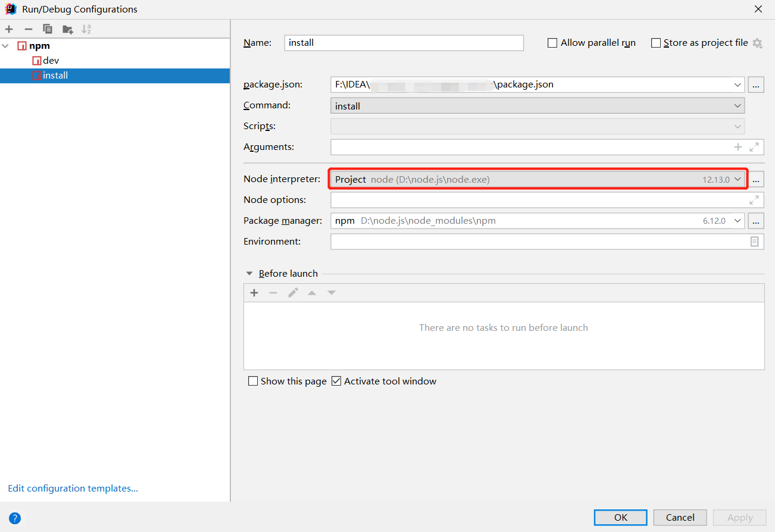The height and width of the screenshot is (532, 775).
Task: Collapse the Before launch section
Action: 249,273
